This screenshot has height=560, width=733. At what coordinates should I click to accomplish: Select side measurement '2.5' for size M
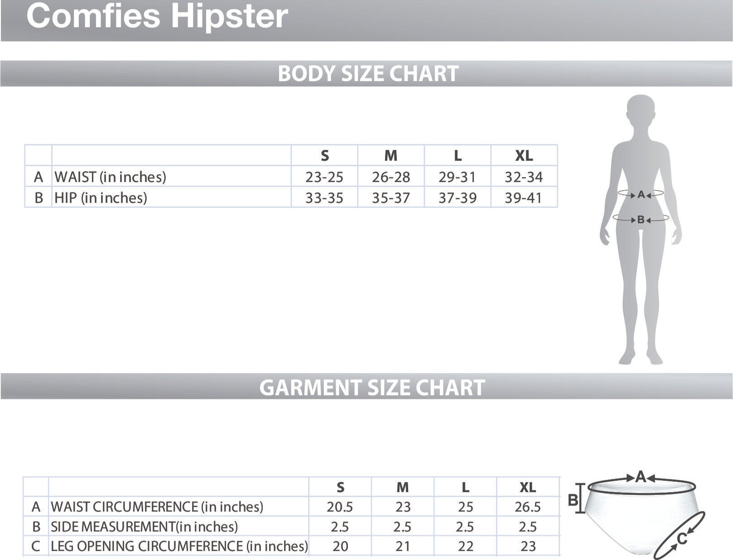click(x=402, y=527)
